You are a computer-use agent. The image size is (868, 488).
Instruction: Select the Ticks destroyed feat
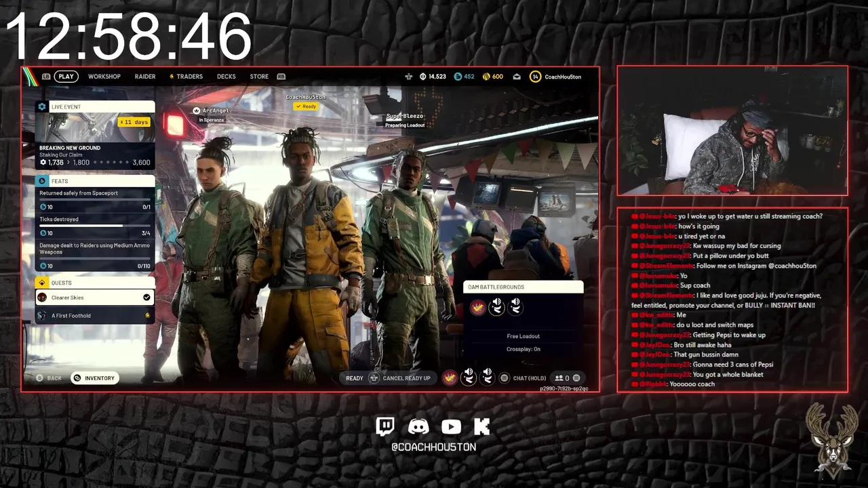coord(95,226)
